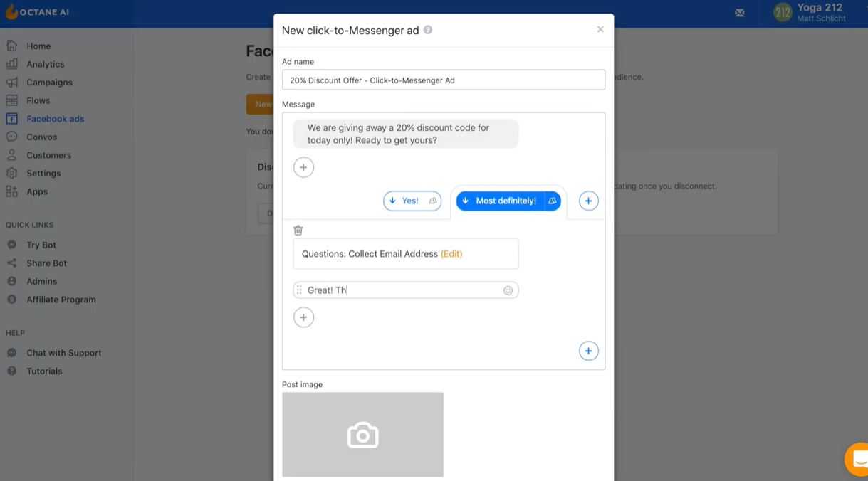Open the emoji picker in the message input
Screen dimensions: 868x481
pyautogui.click(x=508, y=290)
